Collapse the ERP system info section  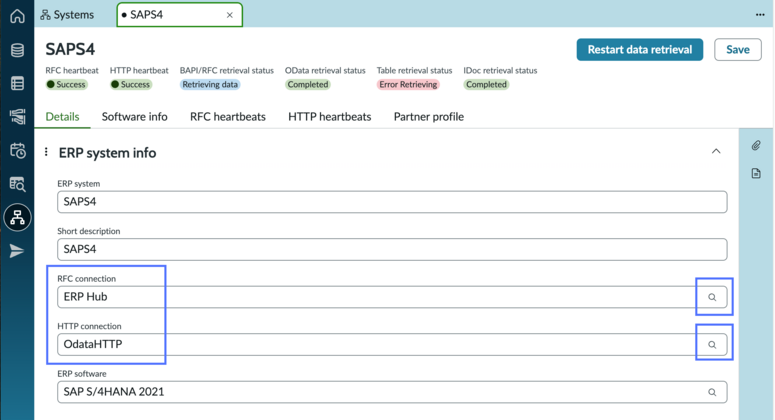[716, 151]
